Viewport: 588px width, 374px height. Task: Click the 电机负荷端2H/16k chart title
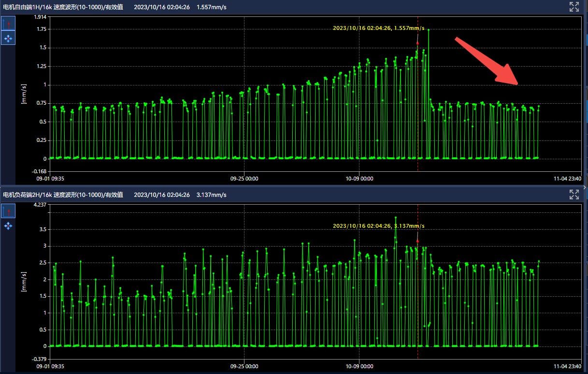63,195
